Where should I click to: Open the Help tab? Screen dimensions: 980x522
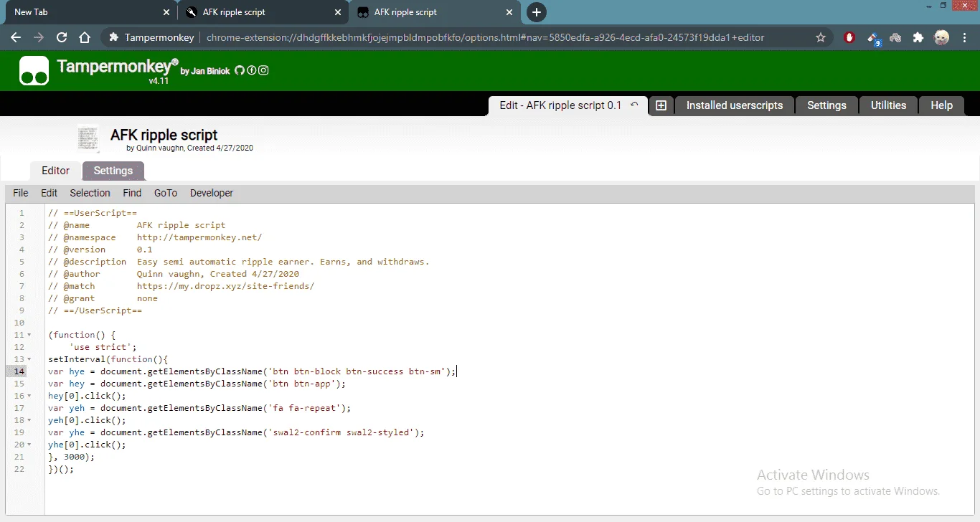pyautogui.click(x=941, y=105)
